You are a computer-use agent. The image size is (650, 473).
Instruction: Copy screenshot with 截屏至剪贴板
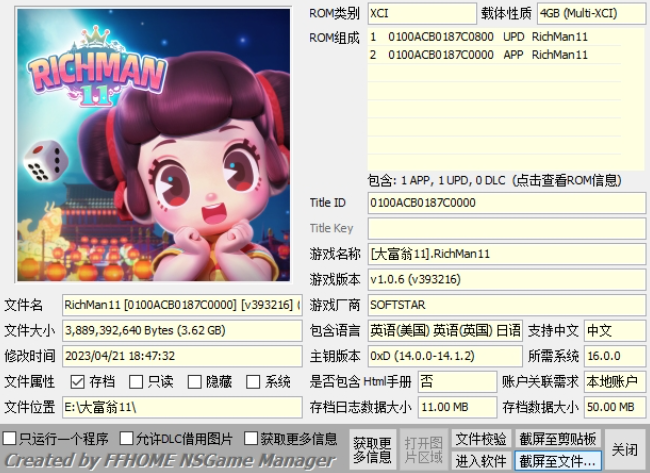point(558,439)
